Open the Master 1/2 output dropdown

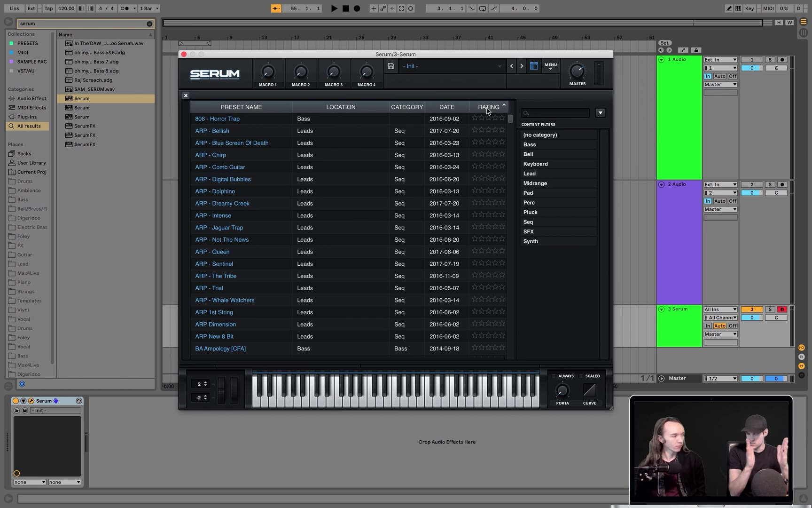pyautogui.click(x=720, y=379)
